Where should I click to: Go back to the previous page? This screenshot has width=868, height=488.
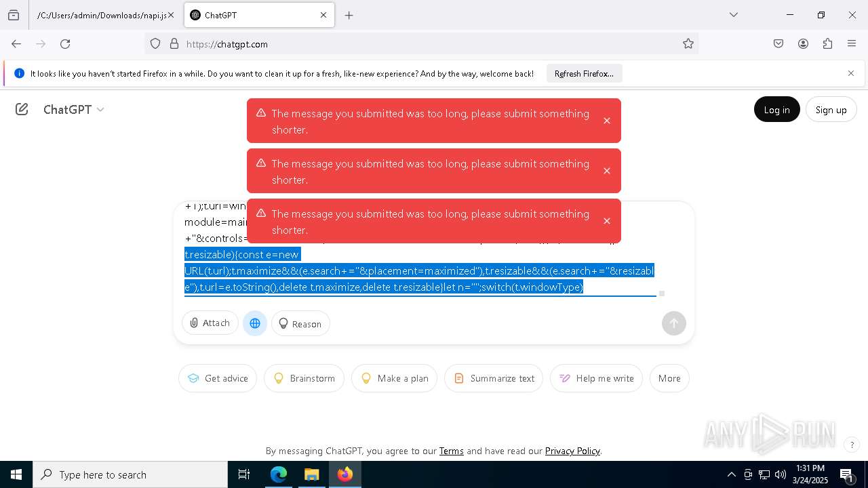16,44
